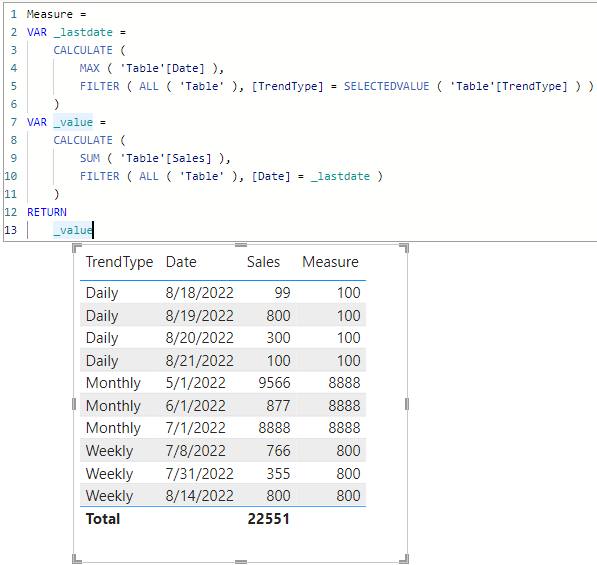Grab the visual's bottom-left corner handle

coord(77,560)
